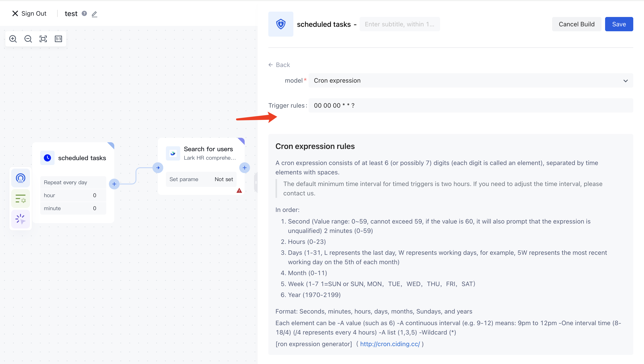Fit canvas to screen icon
644x364 pixels.
coord(43,39)
